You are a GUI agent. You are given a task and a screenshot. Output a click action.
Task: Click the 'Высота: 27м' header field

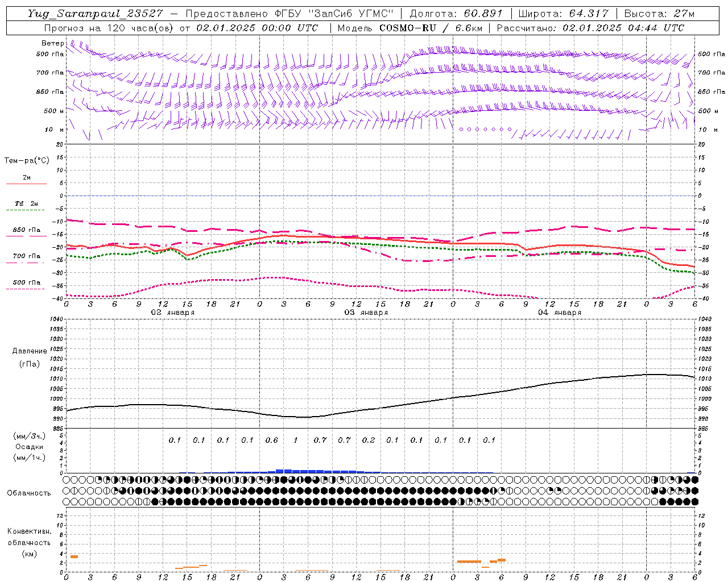(x=659, y=14)
